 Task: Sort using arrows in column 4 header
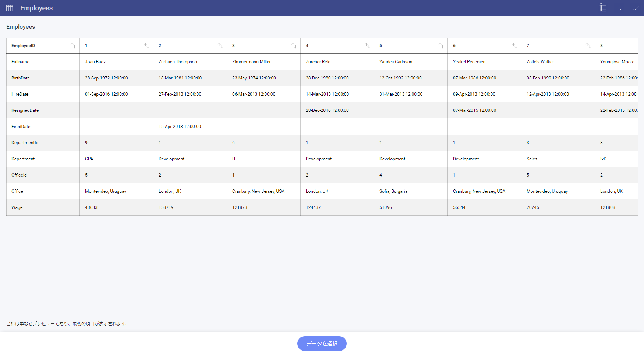tap(368, 46)
